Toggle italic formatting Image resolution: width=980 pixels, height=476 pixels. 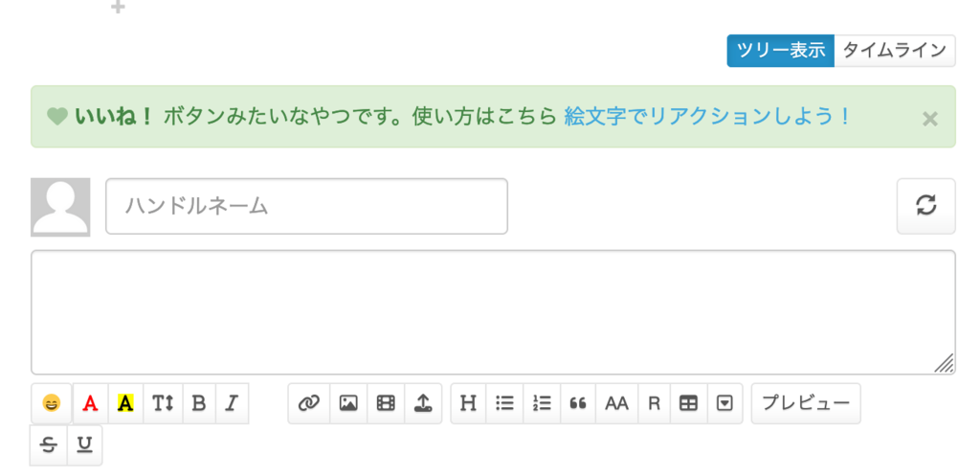click(x=232, y=403)
